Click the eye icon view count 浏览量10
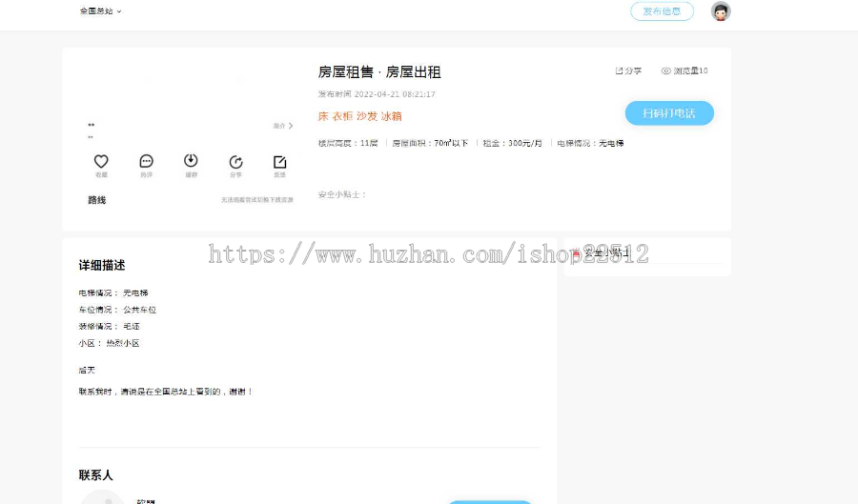The image size is (858, 504). [x=684, y=71]
